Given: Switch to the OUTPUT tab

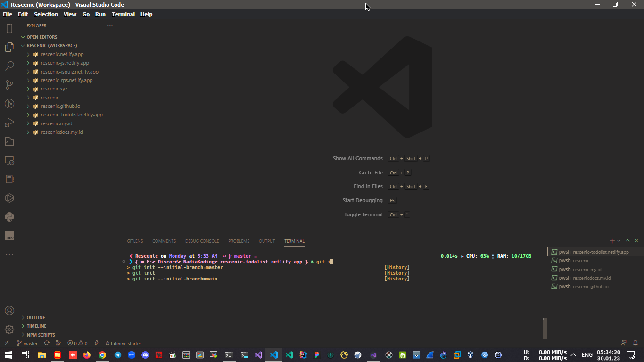Looking at the screenshot, I should [x=266, y=241].
